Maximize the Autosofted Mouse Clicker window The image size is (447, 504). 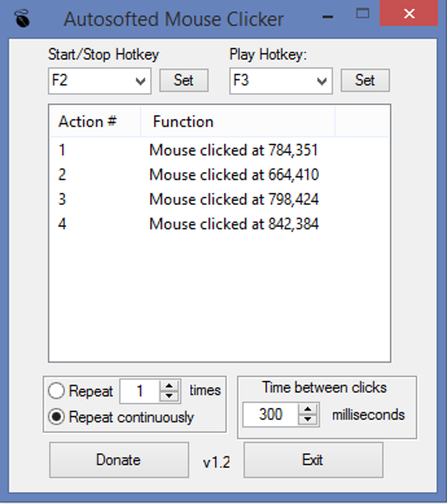363,14
